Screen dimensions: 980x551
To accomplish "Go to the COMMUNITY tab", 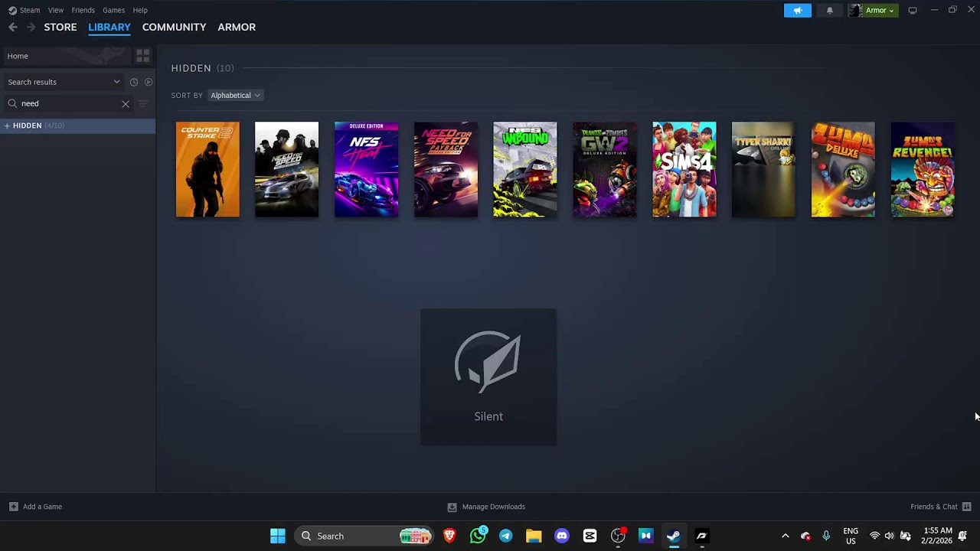I will click(x=174, y=27).
